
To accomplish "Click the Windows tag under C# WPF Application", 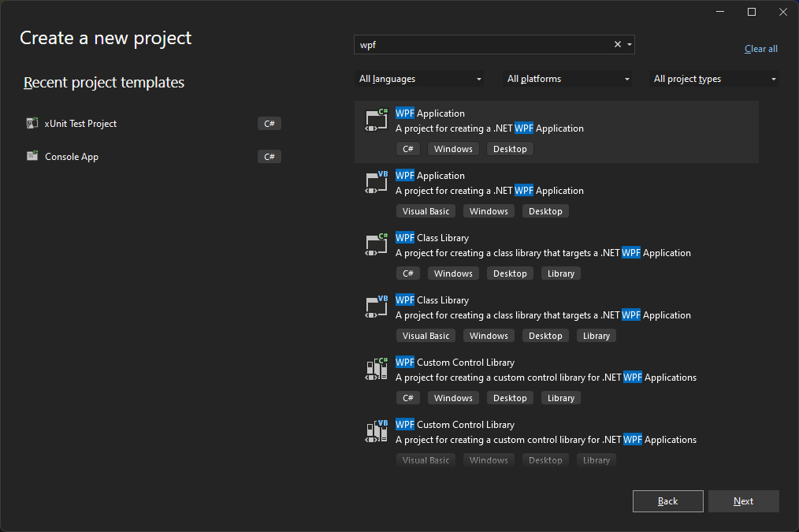I will pyautogui.click(x=453, y=149).
